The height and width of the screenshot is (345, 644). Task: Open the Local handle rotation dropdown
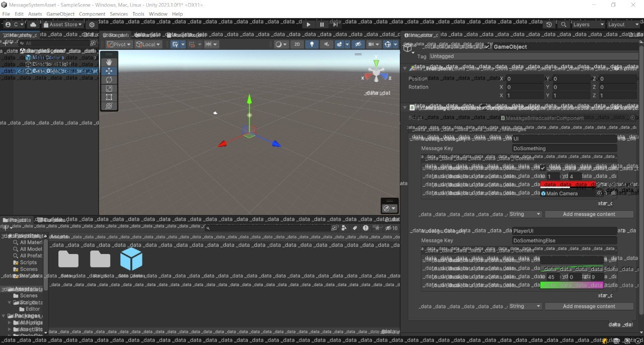tap(148, 44)
